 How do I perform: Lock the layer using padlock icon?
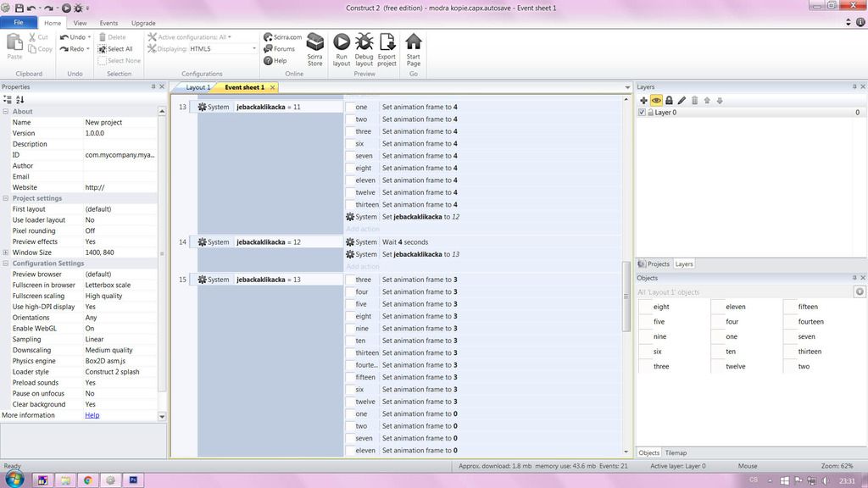(669, 101)
